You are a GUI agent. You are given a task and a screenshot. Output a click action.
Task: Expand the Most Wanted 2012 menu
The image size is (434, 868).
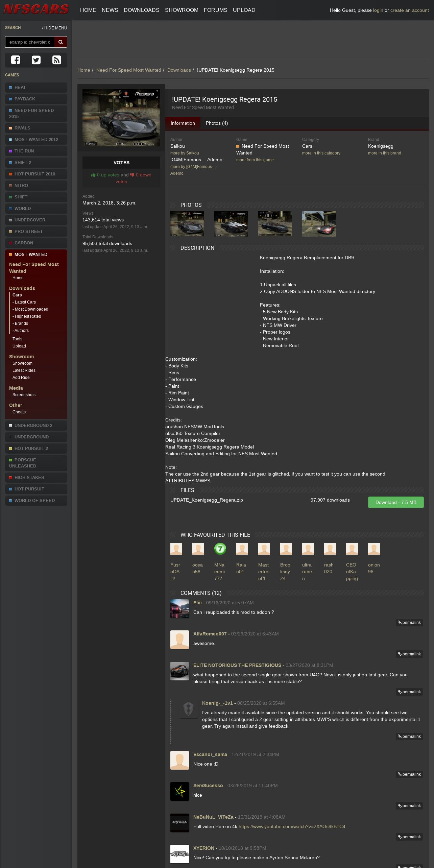(36, 140)
